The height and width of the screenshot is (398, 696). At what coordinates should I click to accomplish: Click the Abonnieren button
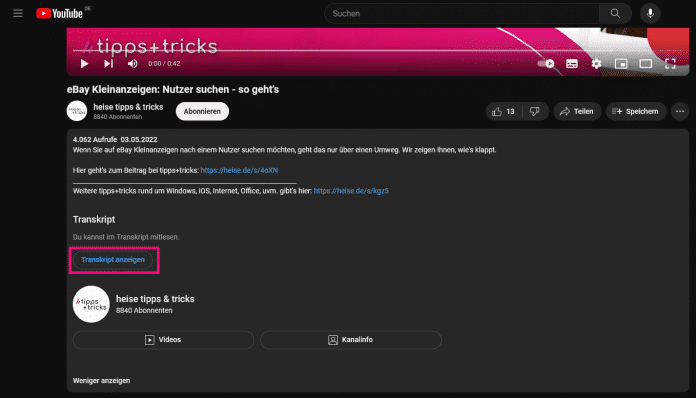202,111
